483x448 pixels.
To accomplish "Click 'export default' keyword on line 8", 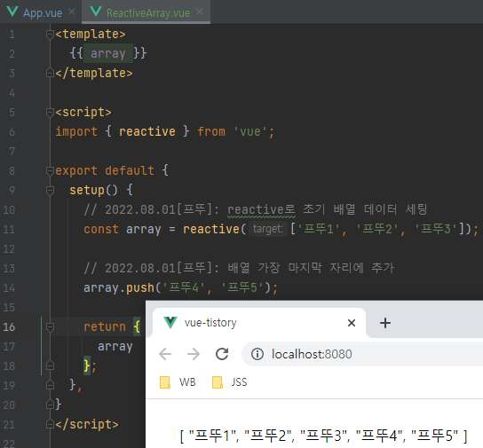I will [x=105, y=170].
